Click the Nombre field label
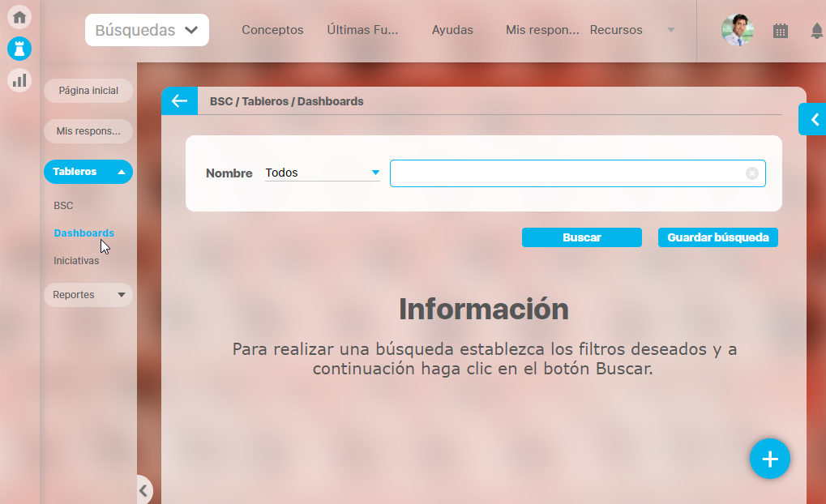 229,173
